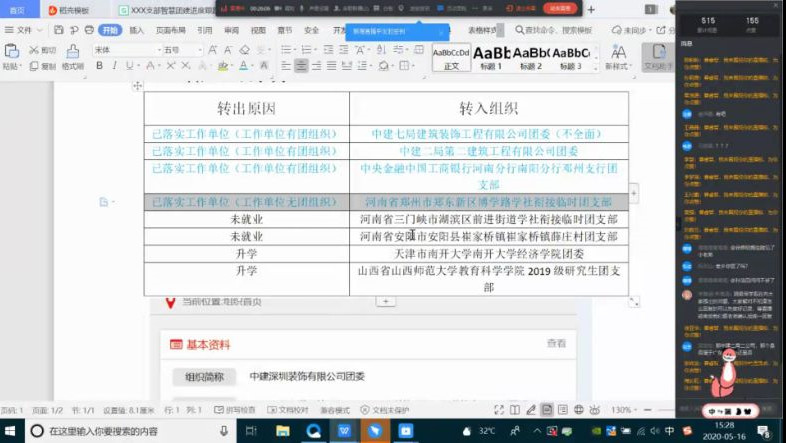Click the search commands field
Viewport: 786px width, 443px height.
[554, 30]
